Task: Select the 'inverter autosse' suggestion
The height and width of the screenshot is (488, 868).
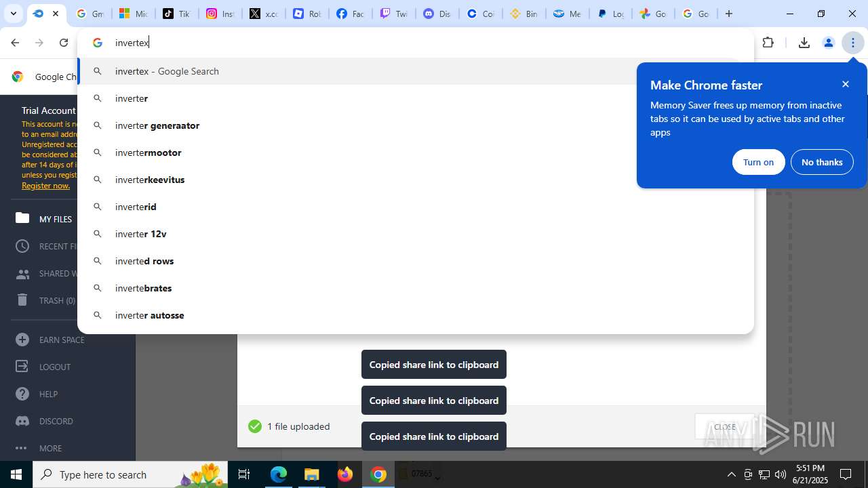Action: 416,315
